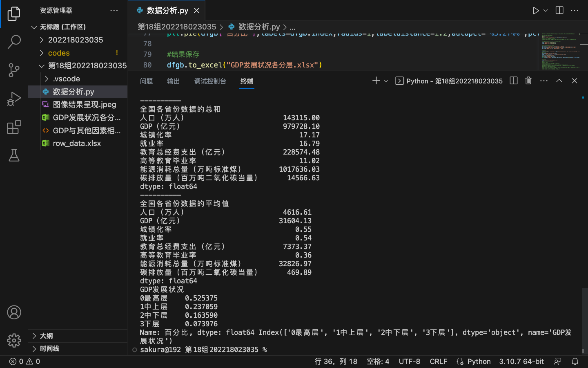Screen dimensions: 588x368
Task: Open the Testing view
Action: (x=14, y=155)
